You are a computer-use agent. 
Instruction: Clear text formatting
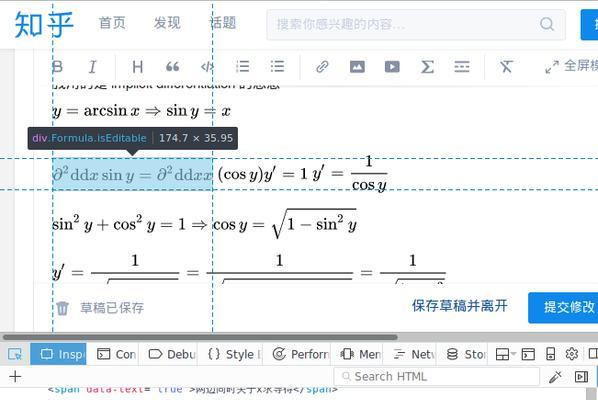coord(506,67)
